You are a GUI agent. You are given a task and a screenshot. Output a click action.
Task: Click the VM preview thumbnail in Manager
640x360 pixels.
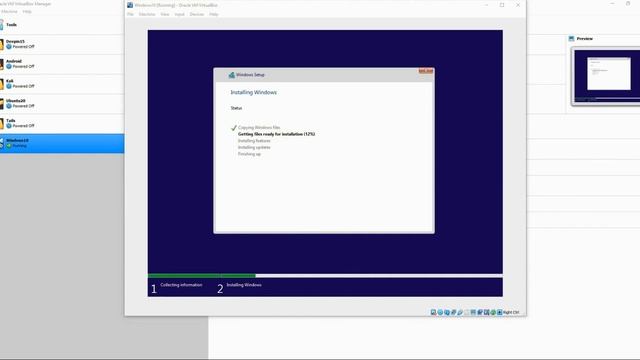click(x=607, y=76)
